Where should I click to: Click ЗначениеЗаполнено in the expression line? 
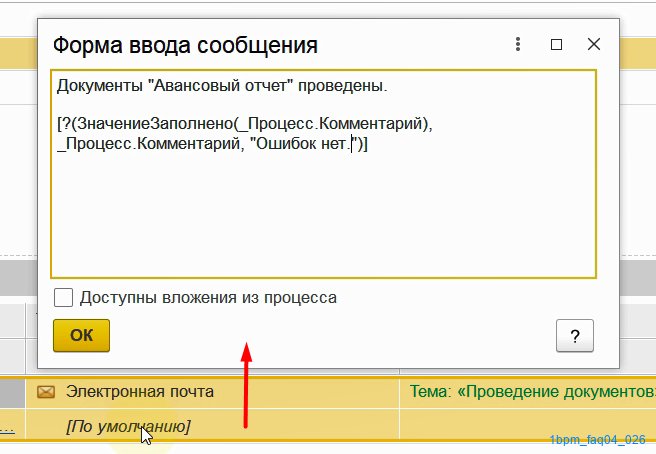[156, 123]
